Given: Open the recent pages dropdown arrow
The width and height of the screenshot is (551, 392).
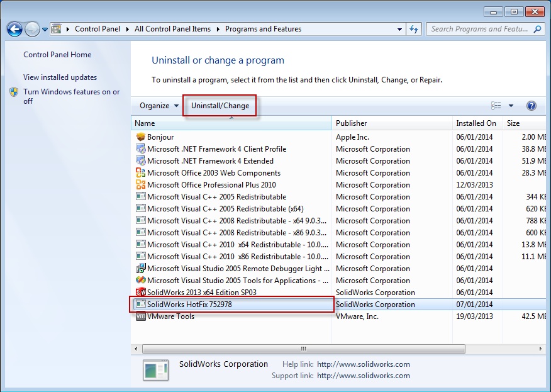Looking at the screenshot, I should 45,30.
